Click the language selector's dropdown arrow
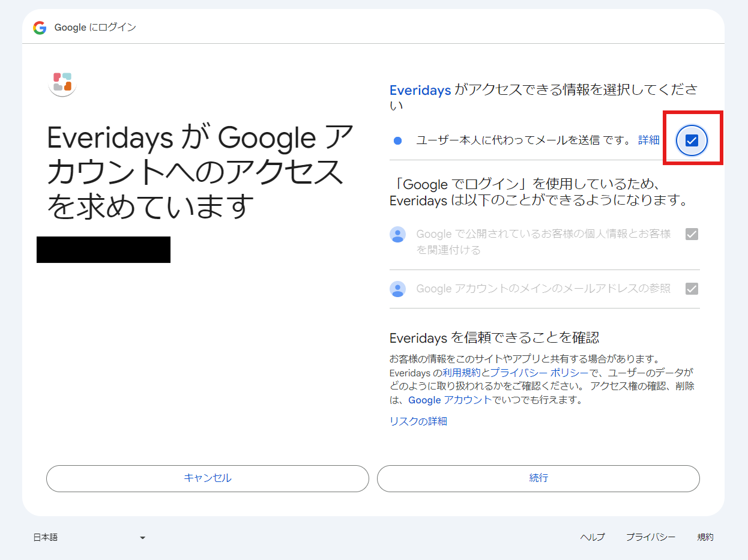Screen dimensions: 748x560 [142, 537]
